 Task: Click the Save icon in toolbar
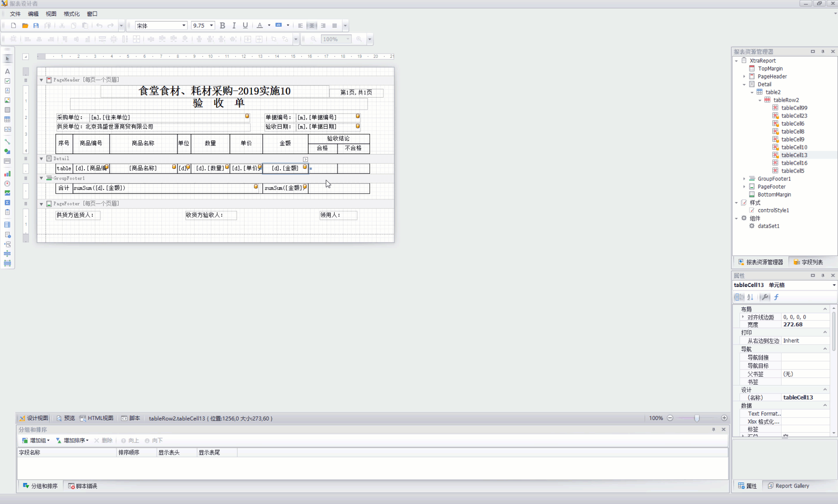point(36,26)
